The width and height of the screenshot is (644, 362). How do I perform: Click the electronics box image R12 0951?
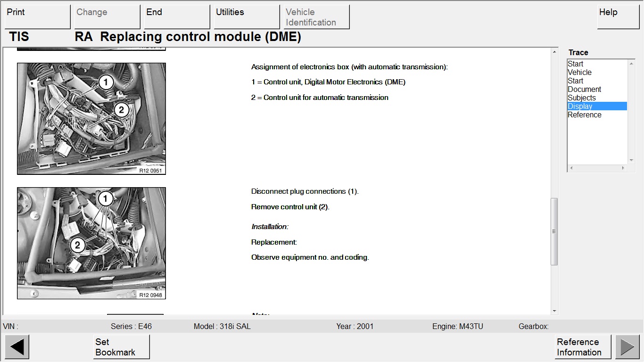click(x=91, y=119)
